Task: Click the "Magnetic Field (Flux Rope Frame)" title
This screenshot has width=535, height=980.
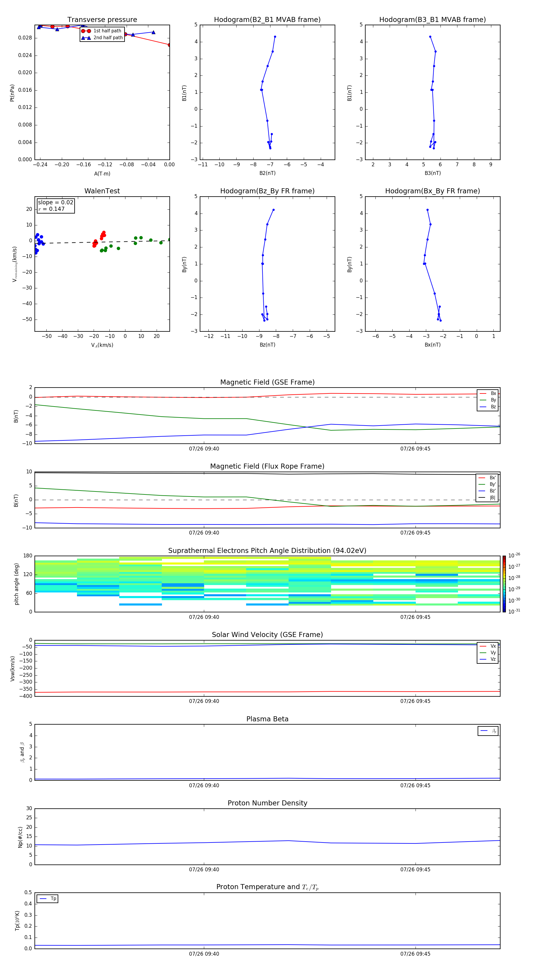Action: 267,467
